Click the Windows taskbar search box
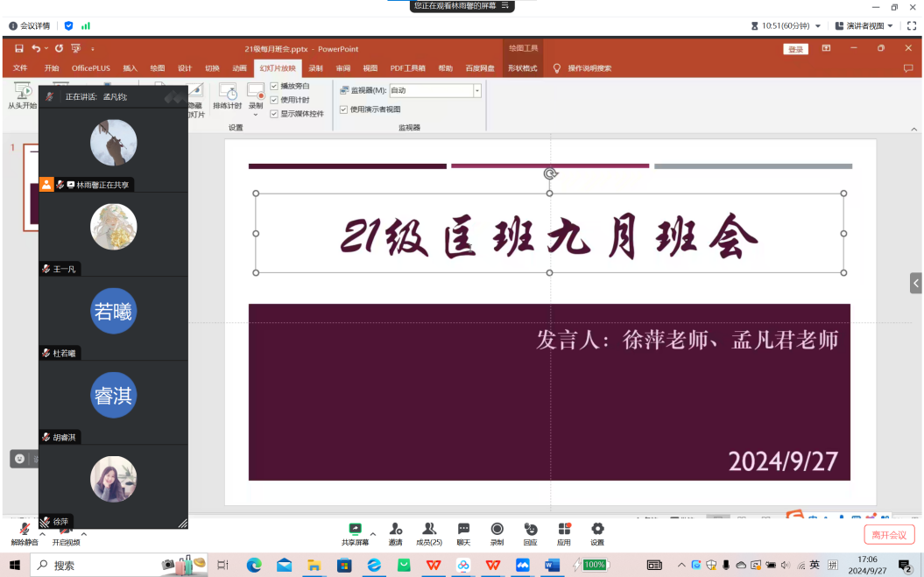 click(x=96, y=566)
